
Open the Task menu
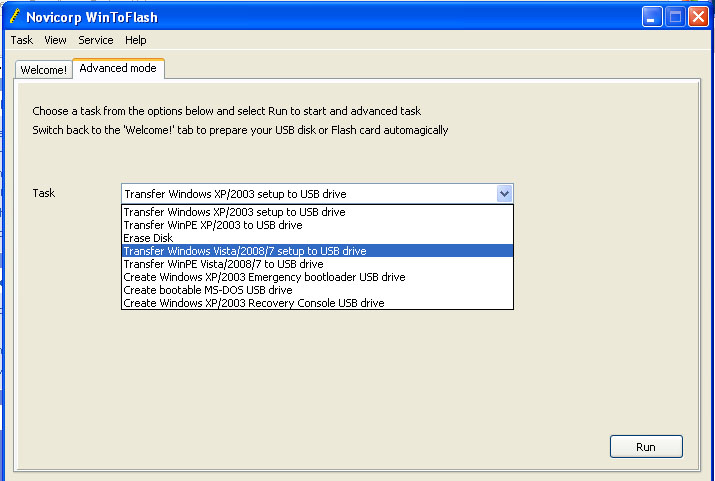[21, 40]
